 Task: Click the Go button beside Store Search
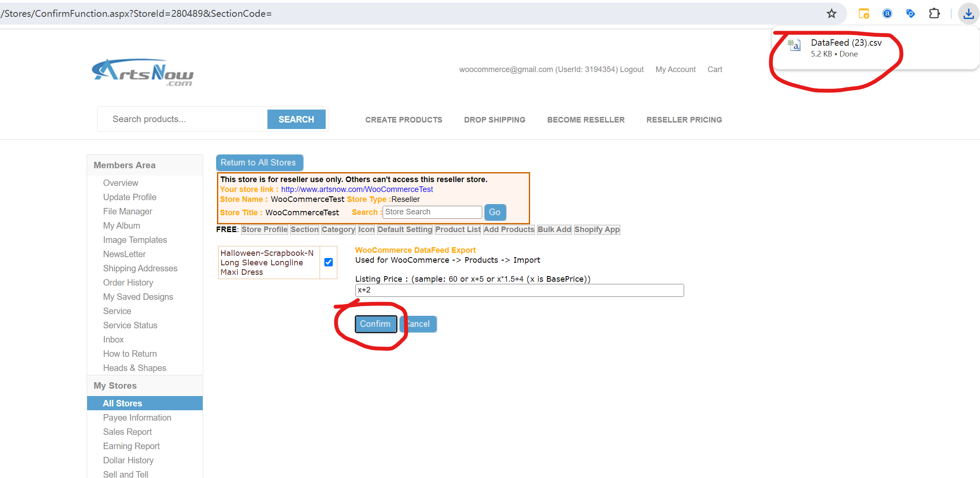coord(495,212)
